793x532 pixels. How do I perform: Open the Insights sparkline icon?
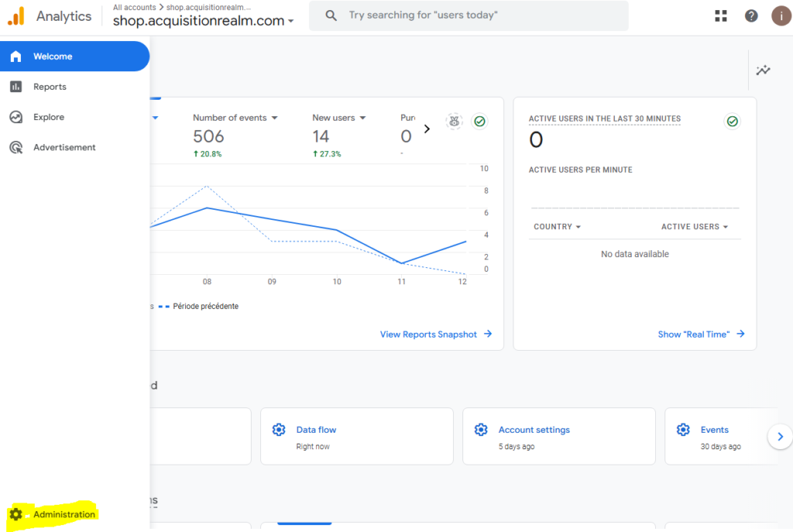point(763,70)
